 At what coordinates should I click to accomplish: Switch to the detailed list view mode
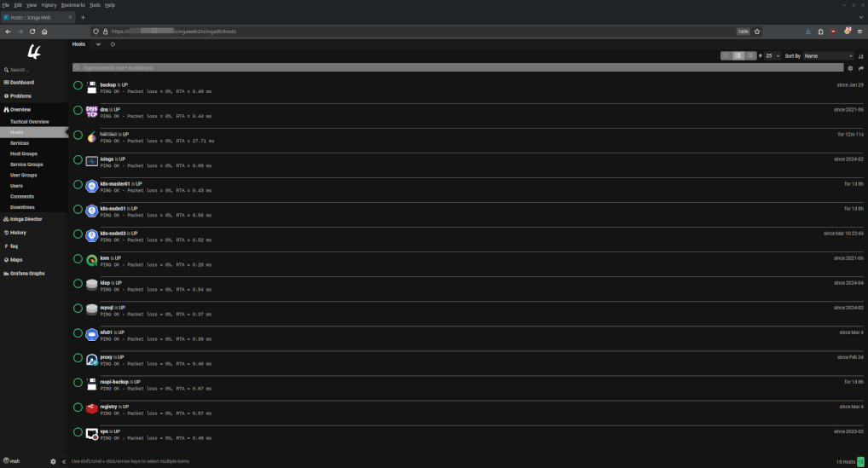750,55
